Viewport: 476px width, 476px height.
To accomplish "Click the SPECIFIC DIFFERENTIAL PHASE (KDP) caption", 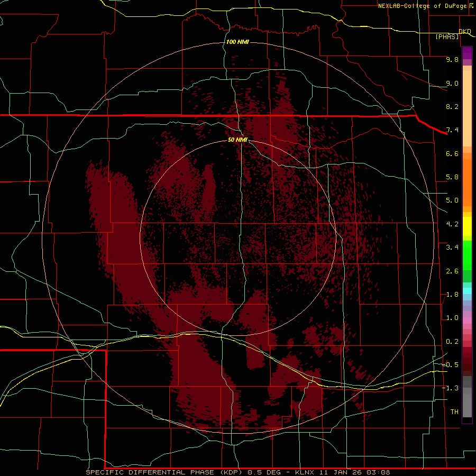I will click(x=164, y=472).
